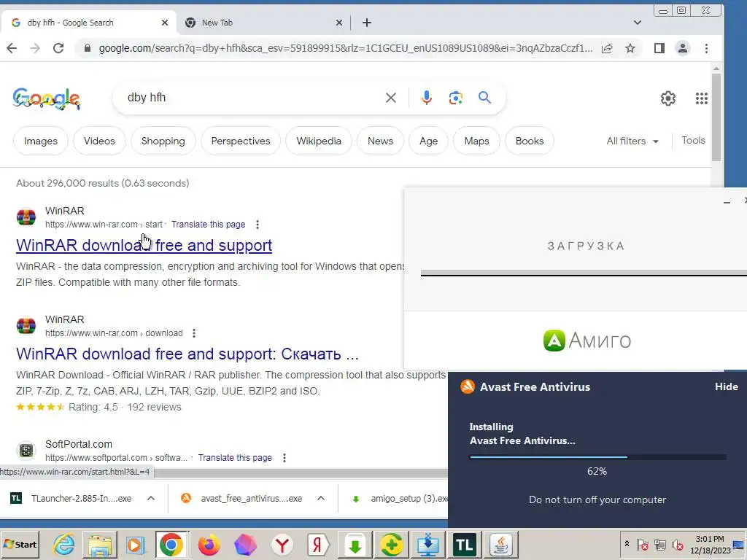The image size is (747, 560).
Task: Go forward with the browser arrow
Action: (35, 48)
